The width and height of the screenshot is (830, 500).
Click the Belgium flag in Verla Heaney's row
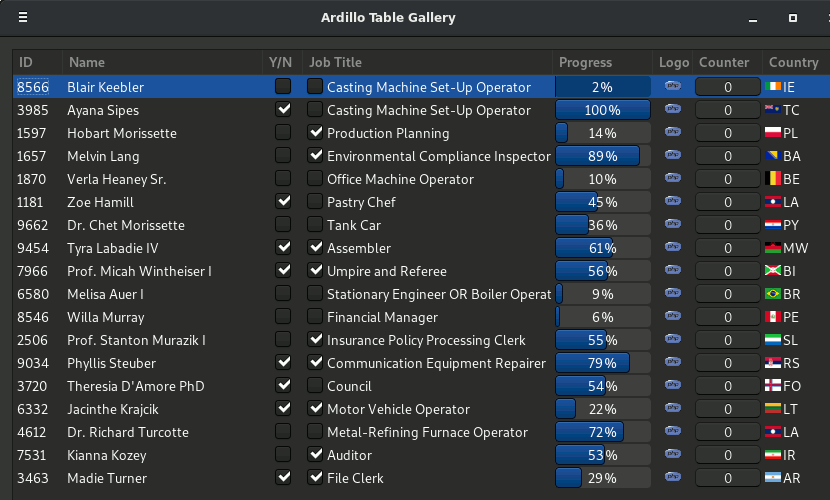[x=772, y=179]
